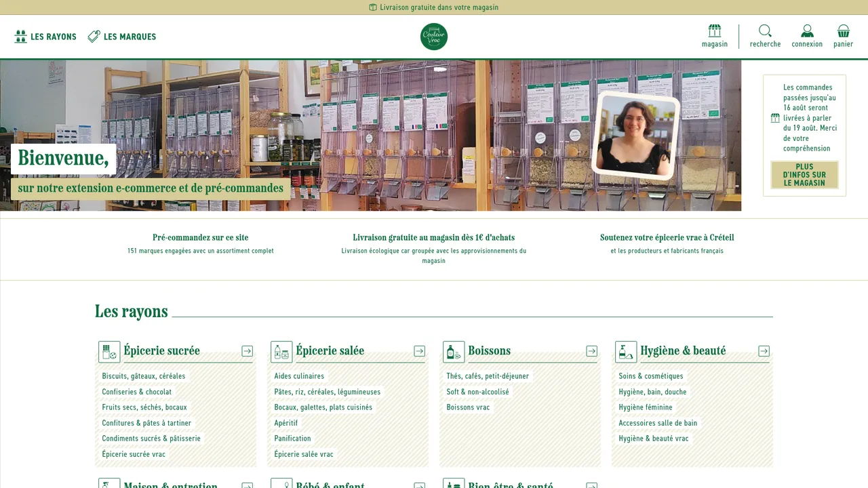Click Plus d'infos sur le magasin button
Image resolution: width=868 pixels, height=488 pixels.
(804, 175)
